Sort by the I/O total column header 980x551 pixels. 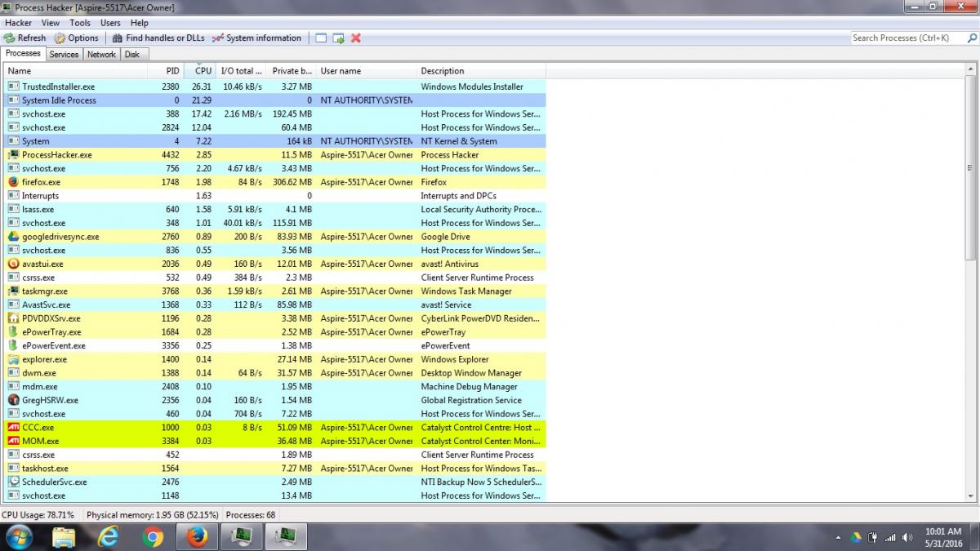pos(243,71)
